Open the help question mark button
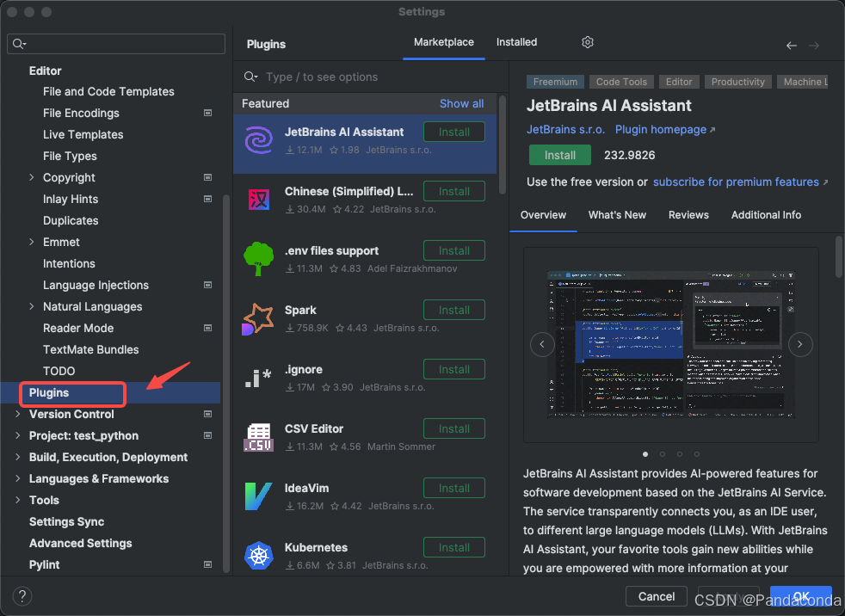 point(22,596)
